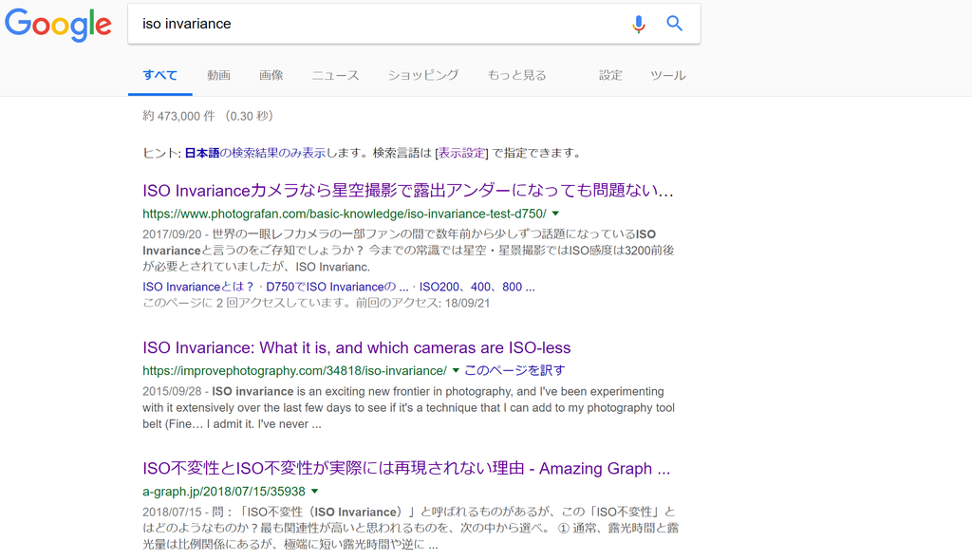Switch to the ショッピング tab

pyautogui.click(x=421, y=75)
